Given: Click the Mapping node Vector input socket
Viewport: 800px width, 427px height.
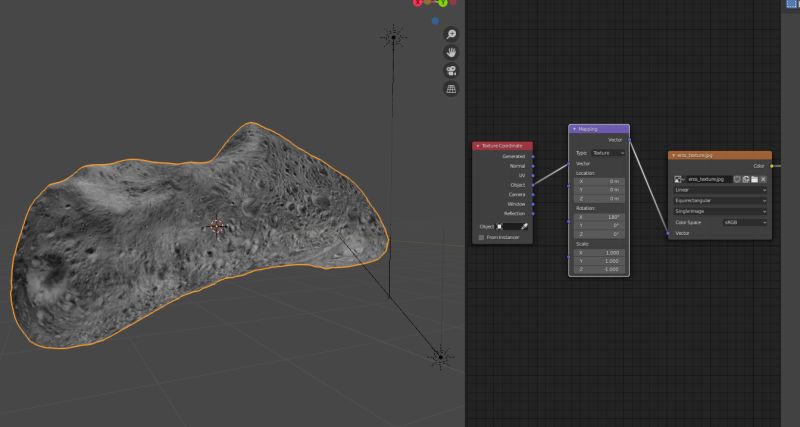Looking at the screenshot, I should pos(569,164).
